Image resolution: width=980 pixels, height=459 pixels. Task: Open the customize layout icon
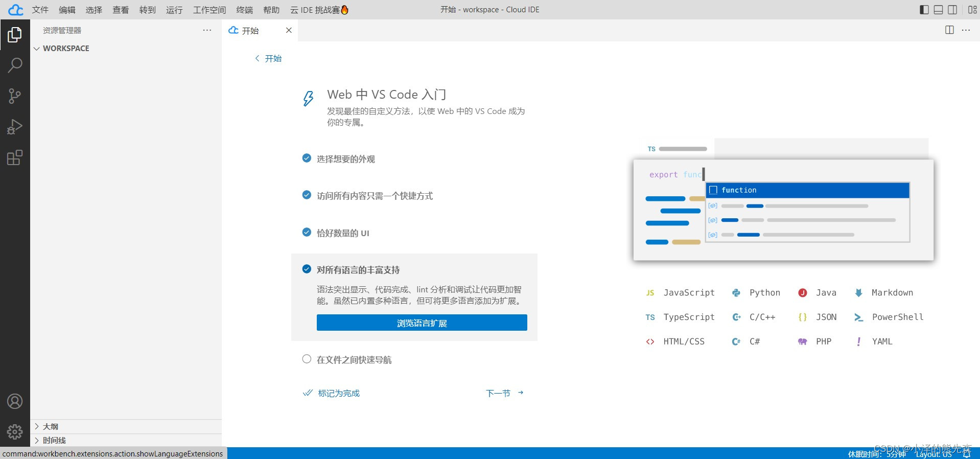click(x=972, y=10)
